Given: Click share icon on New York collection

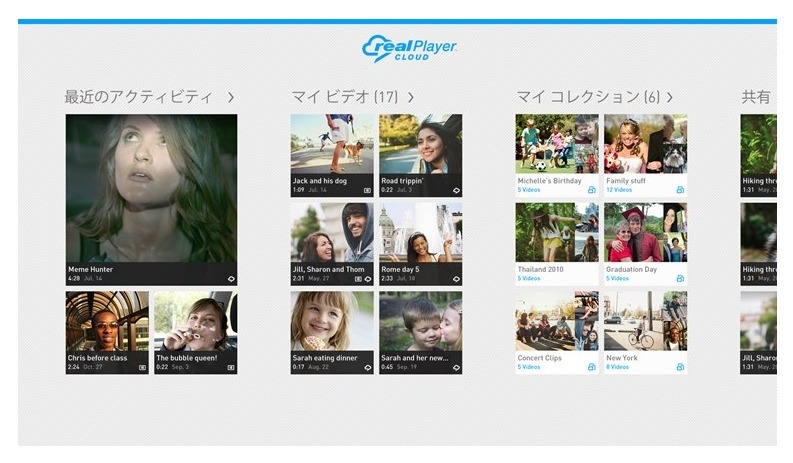Looking at the screenshot, I should tap(680, 367).
